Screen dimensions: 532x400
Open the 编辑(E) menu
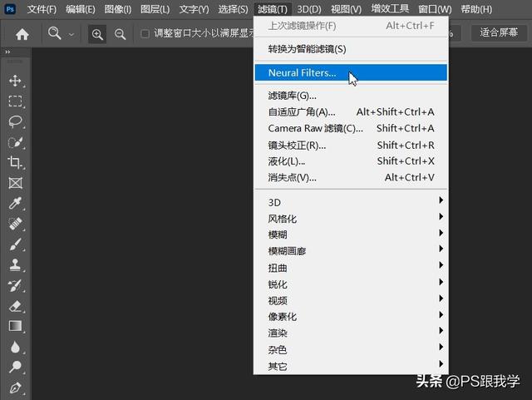81,9
